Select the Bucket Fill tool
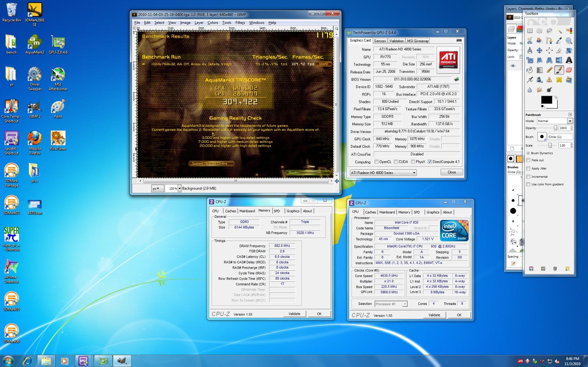 tap(530, 70)
